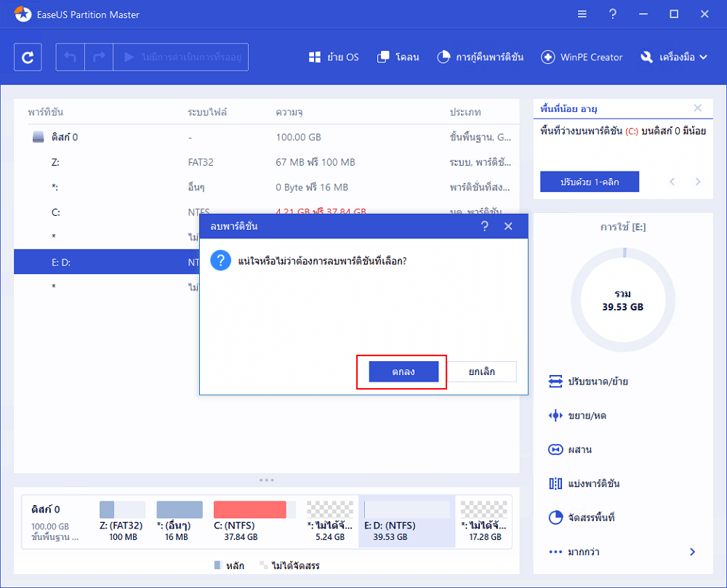Click the พาร์ทิชัน column header
The height and width of the screenshot is (588, 727).
[45, 112]
